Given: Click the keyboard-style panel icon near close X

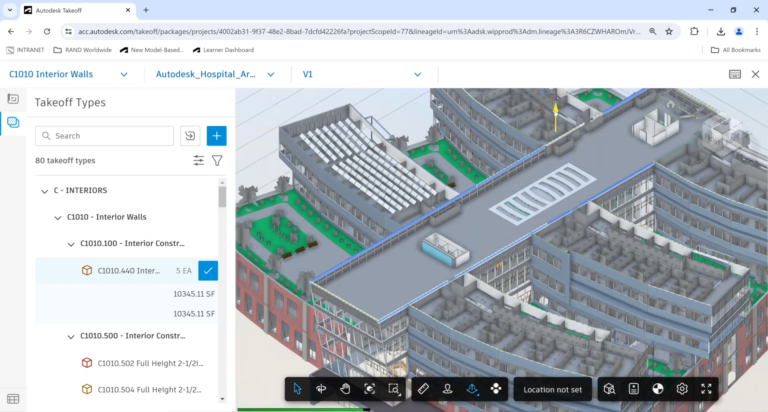Looking at the screenshot, I should pos(735,74).
